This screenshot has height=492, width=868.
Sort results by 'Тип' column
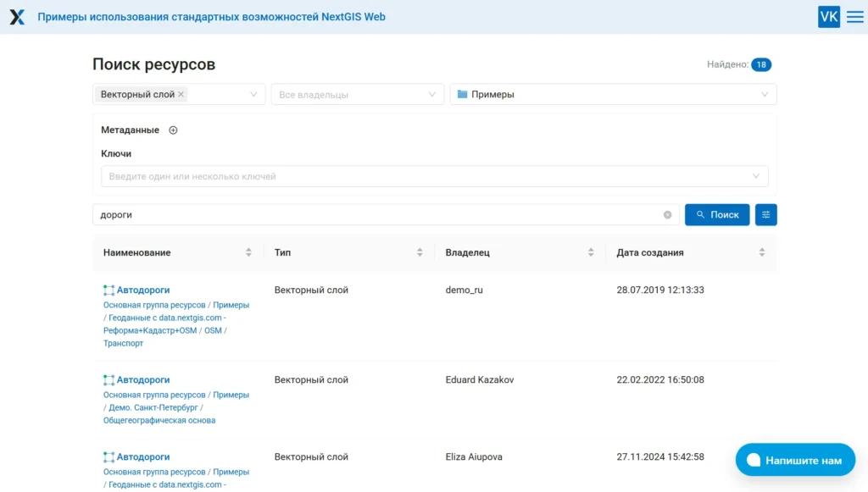tap(348, 252)
